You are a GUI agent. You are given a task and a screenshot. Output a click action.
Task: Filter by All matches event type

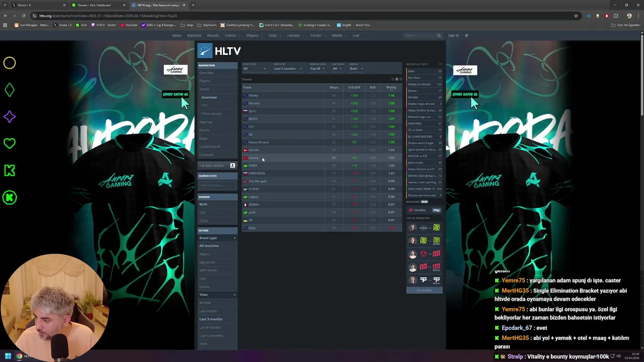pos(209,246)
